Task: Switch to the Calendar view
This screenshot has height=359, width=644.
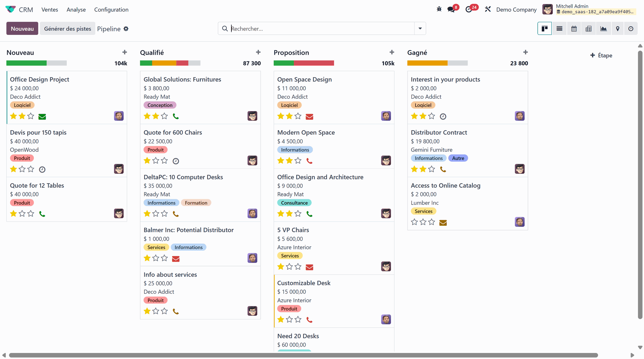Action: 574,29
